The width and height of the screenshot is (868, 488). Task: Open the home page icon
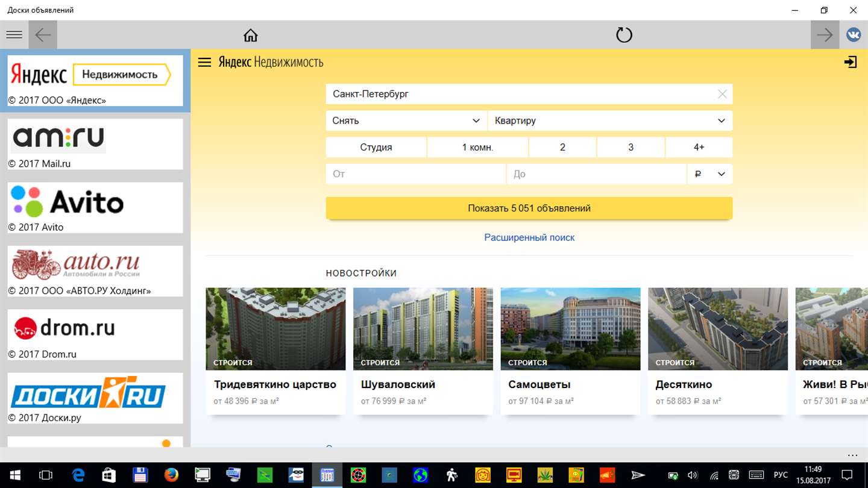pyautogui.click(x=251, y=35)
